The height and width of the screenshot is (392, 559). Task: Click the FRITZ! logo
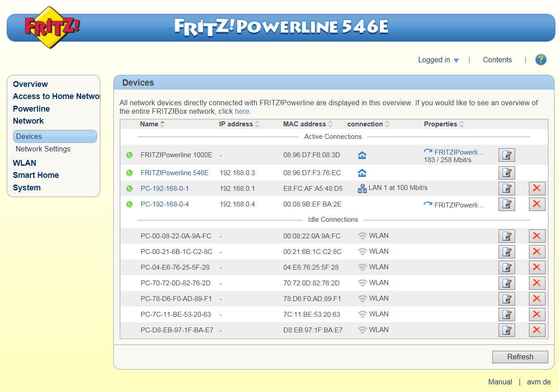tap(52, 27)
